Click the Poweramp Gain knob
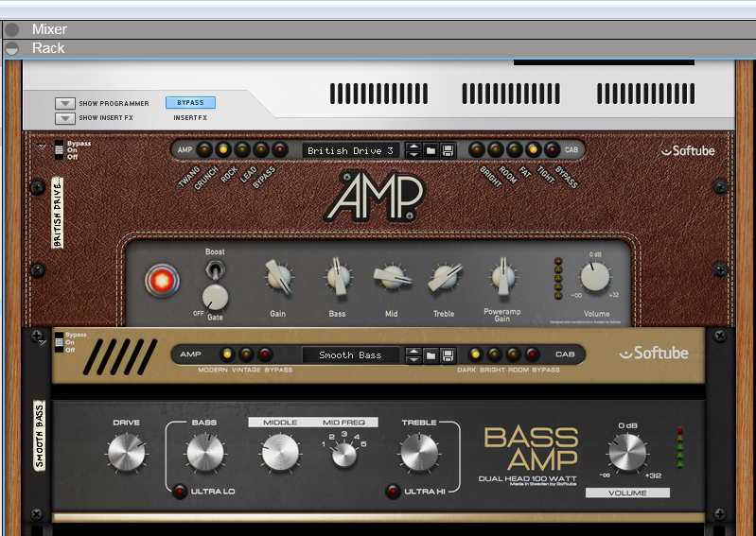The width and height of the screenshot is (756, 536). coord(502,277)
